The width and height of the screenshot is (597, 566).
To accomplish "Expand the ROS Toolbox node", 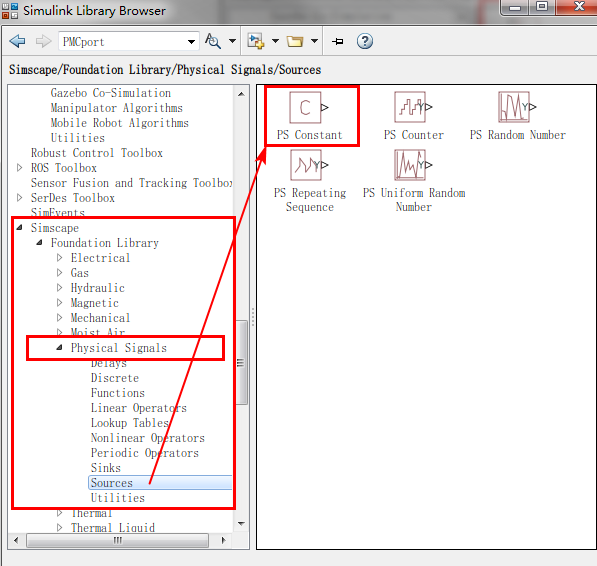I will coord(20,167).
